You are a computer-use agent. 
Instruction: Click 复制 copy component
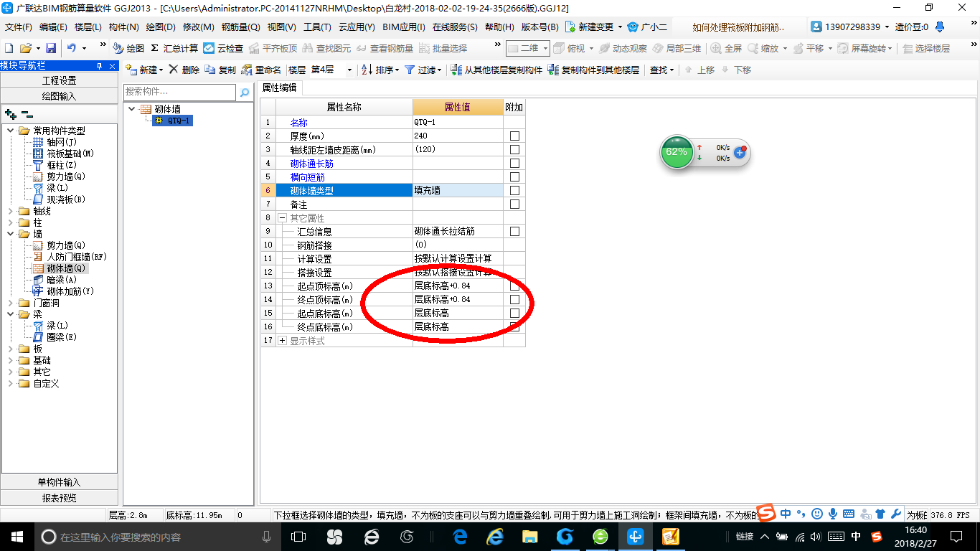pyautogui.click(x=220, y=70)
